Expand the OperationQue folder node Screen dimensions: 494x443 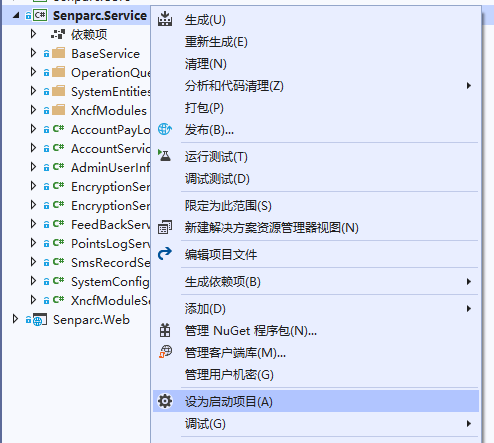coord(33,72)
